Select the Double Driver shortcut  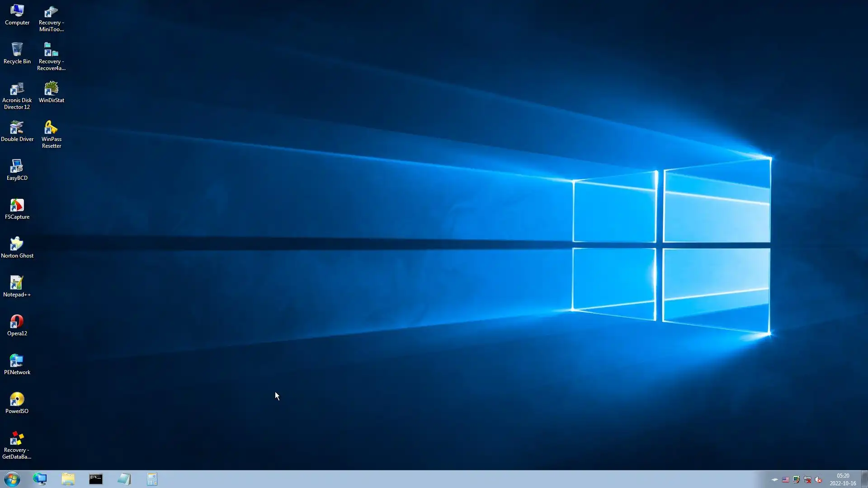(17, 131)
